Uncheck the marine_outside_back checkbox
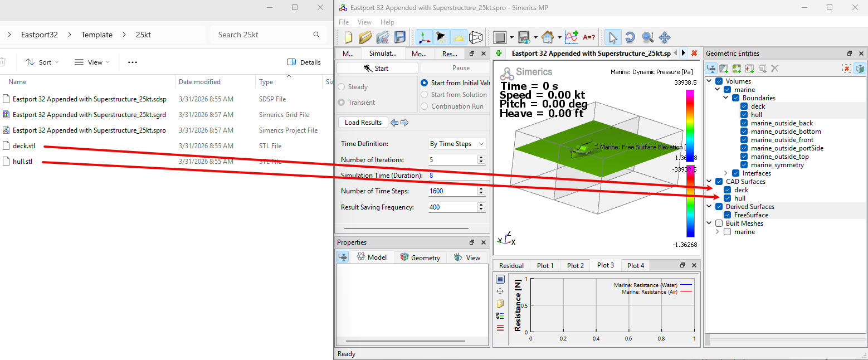 [744, 123]
